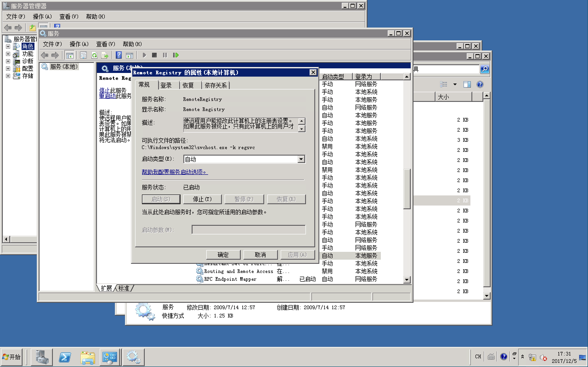Click the Stop Service square icon

point(154,55)
